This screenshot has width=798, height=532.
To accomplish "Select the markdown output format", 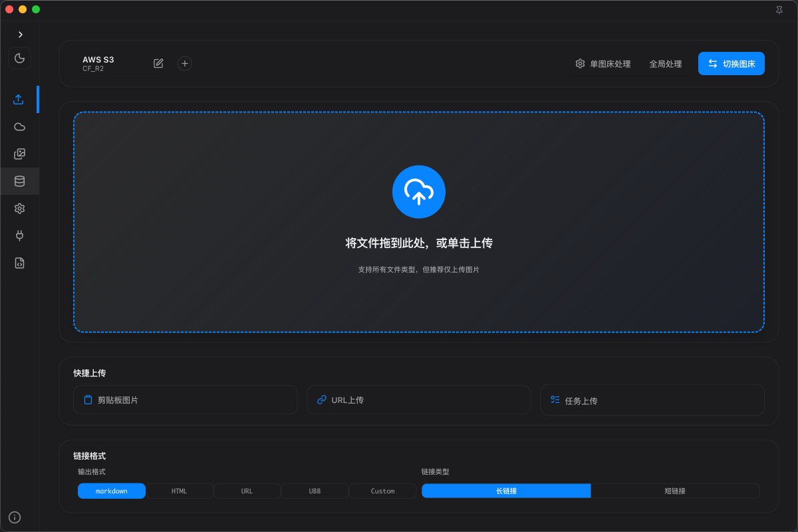I will pyautogui.click(x=112, y=491).
